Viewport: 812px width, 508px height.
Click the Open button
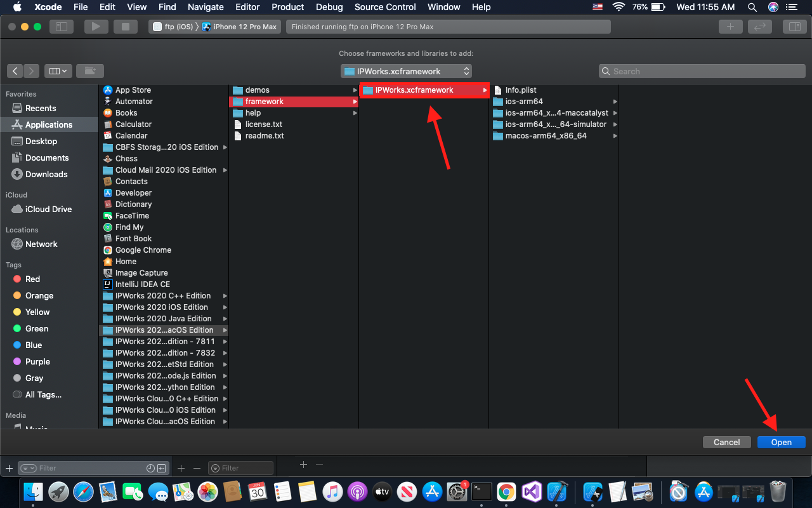point(782,442)
